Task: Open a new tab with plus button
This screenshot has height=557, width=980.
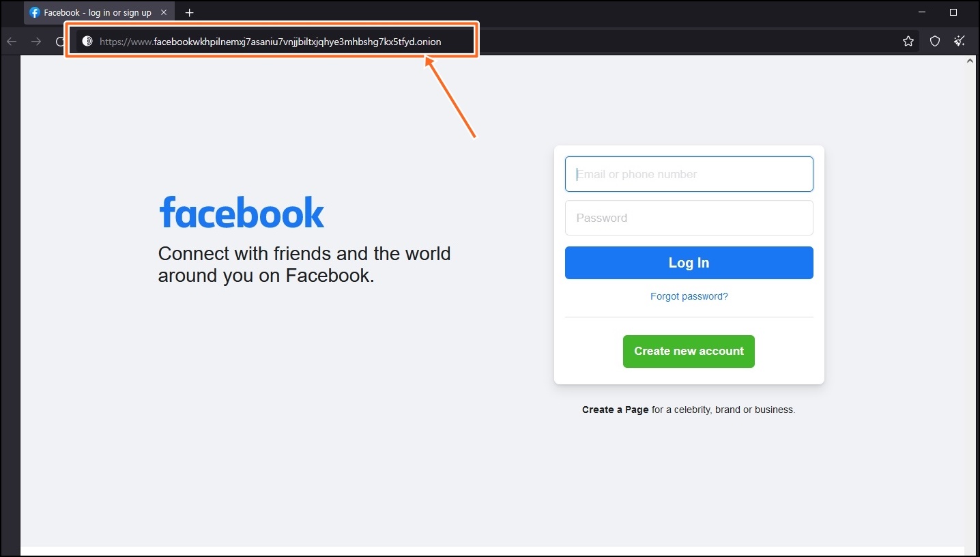Action: coord(190,13)
